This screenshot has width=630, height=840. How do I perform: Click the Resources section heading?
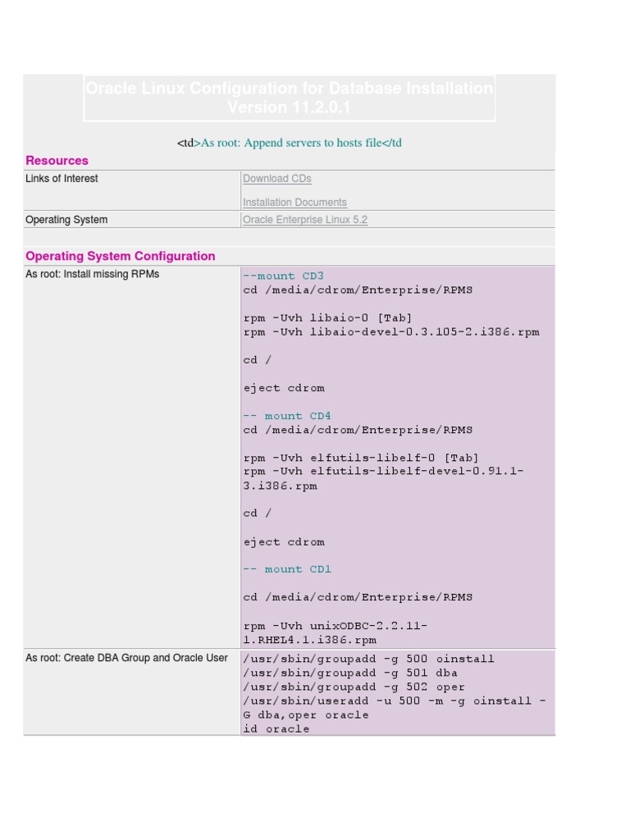tap(57, 161)
